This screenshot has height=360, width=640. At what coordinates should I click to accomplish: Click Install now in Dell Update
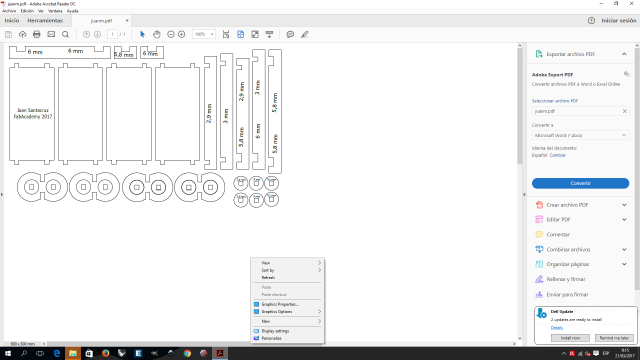pyautogui.click(x=570, y=338)
